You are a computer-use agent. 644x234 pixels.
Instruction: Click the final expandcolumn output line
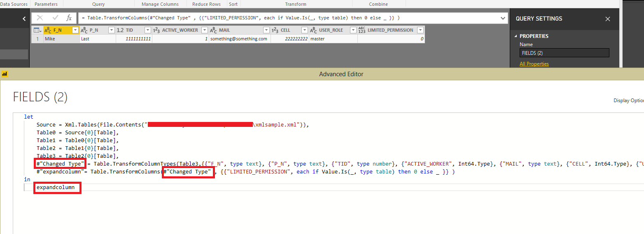pos(56,187)
